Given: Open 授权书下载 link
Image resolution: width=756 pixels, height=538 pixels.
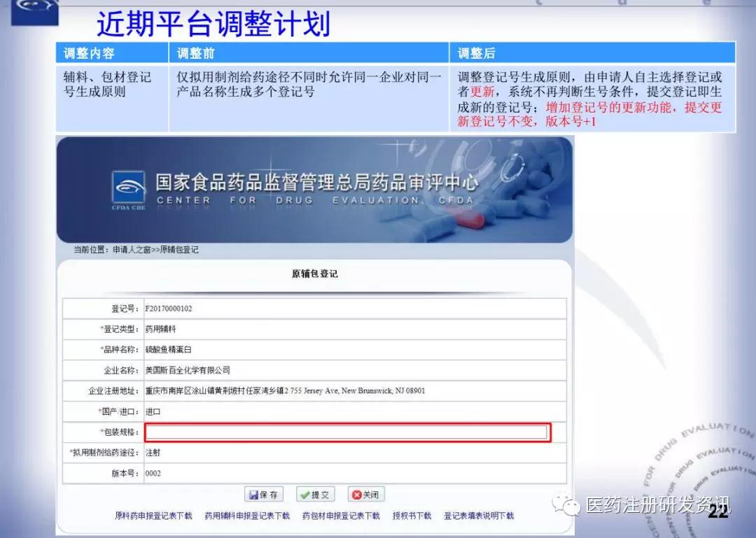Looking at the screenshot, I should pos(412,516).
